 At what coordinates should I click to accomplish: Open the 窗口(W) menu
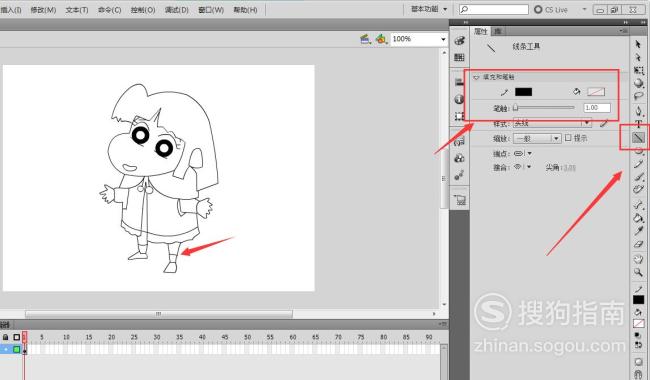tap(211, 10)
